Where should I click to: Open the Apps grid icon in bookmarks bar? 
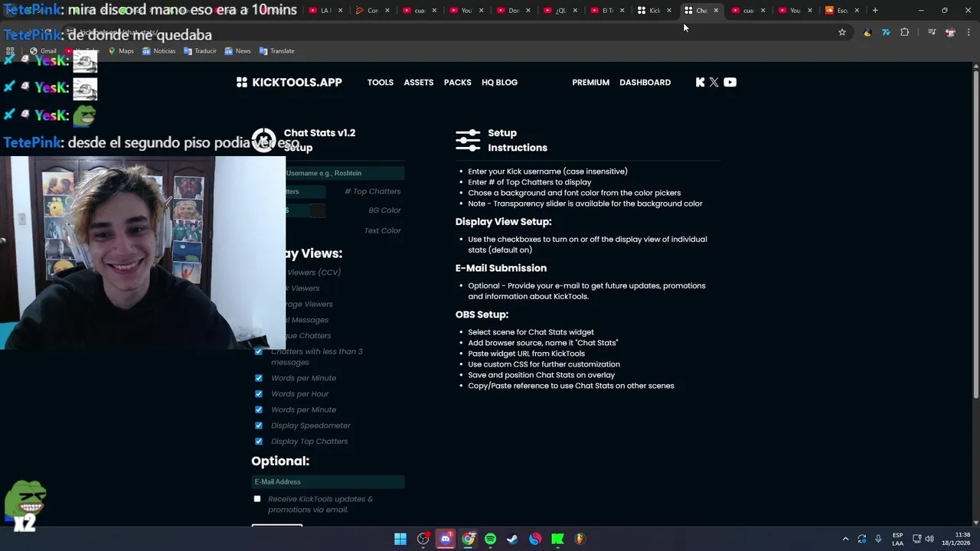click(x=10, y=51)
